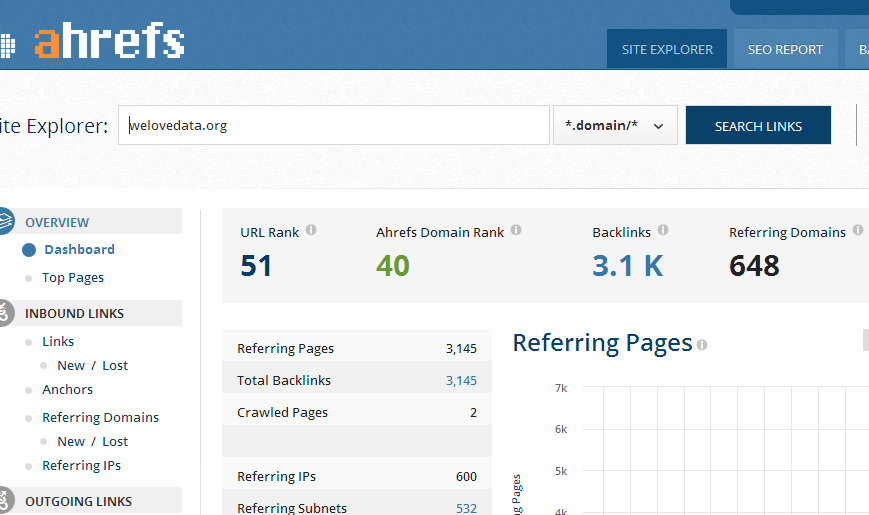Screen dimensions: 869x515
Task: Click the Backlinks 3.1 K figure
Action: tap(627, 266)
